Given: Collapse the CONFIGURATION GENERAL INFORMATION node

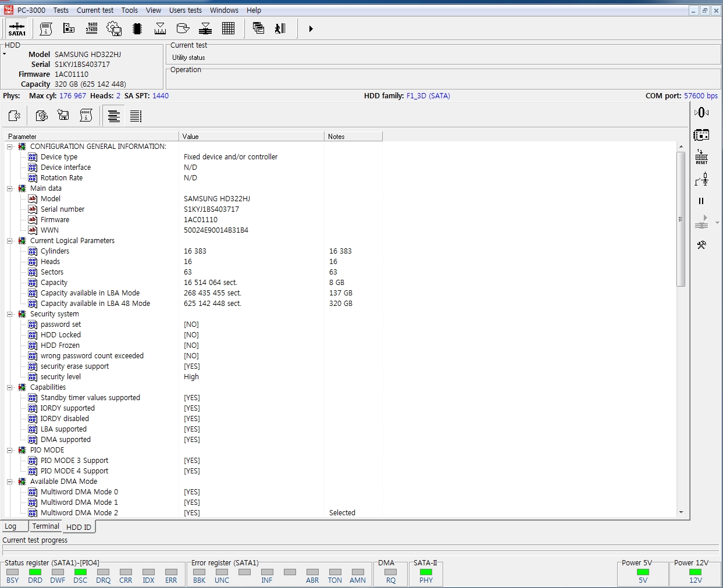Looking at the screenshot, I should 10,147.
